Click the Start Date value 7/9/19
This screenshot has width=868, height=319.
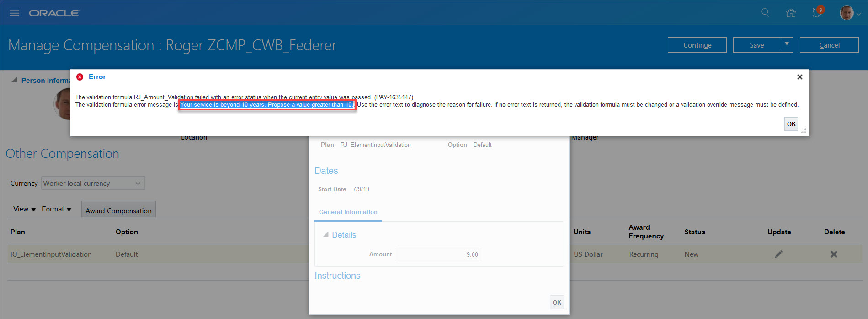[x=361, y=189]
